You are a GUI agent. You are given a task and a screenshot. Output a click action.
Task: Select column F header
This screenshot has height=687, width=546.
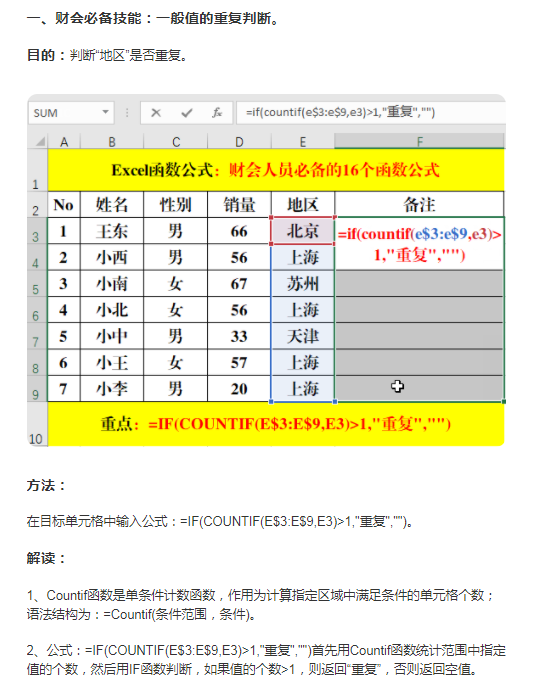tap(419, 142)
